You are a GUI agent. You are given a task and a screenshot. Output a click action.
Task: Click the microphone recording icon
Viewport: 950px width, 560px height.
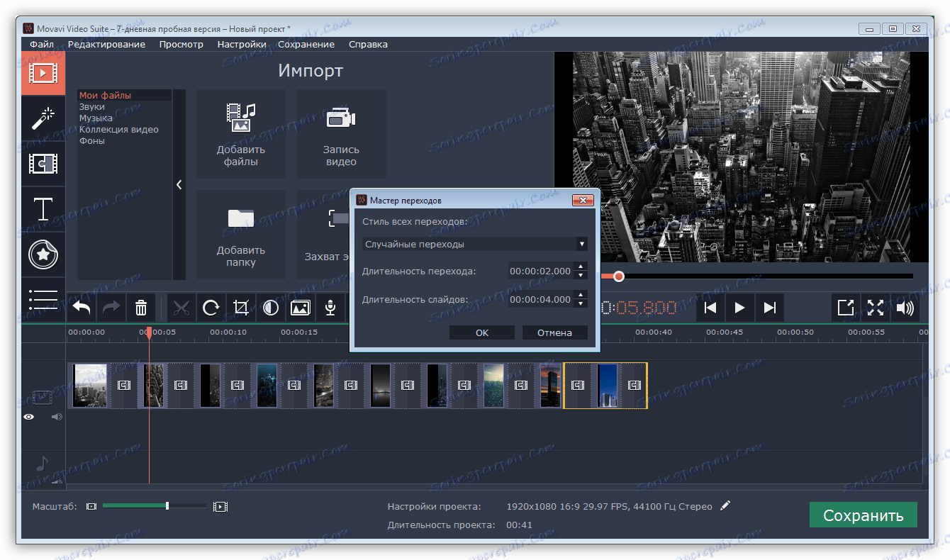(330, 308)
